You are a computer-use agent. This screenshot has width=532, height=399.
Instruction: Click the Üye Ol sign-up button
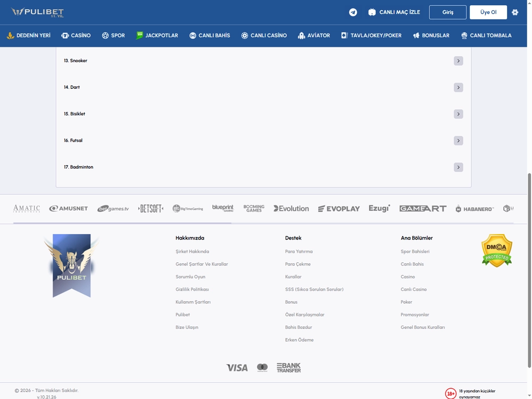(488, 12)
